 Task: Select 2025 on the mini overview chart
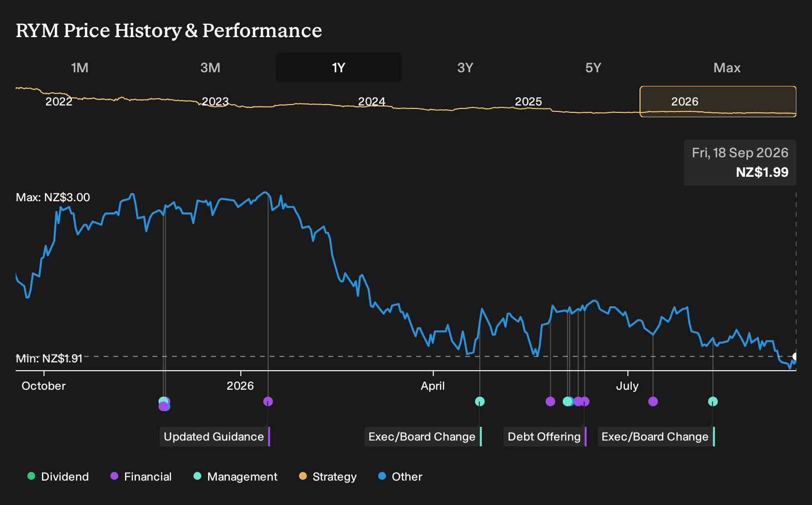529,102
